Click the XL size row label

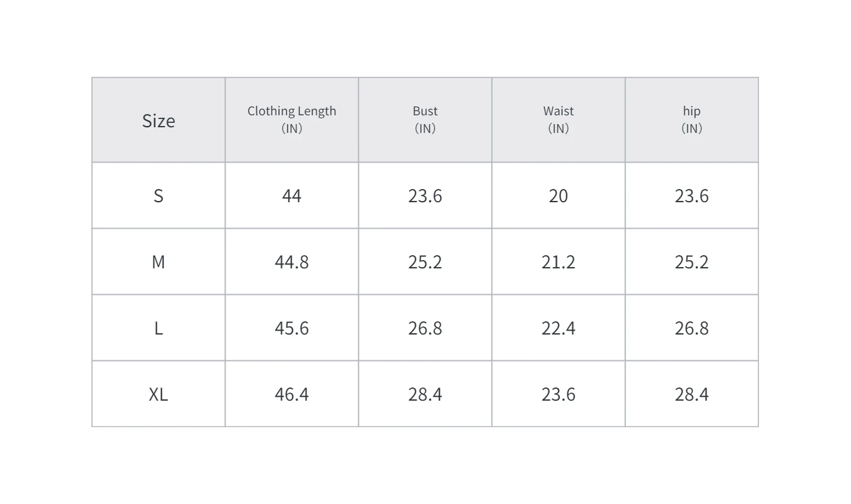click(x=158, y=394)
